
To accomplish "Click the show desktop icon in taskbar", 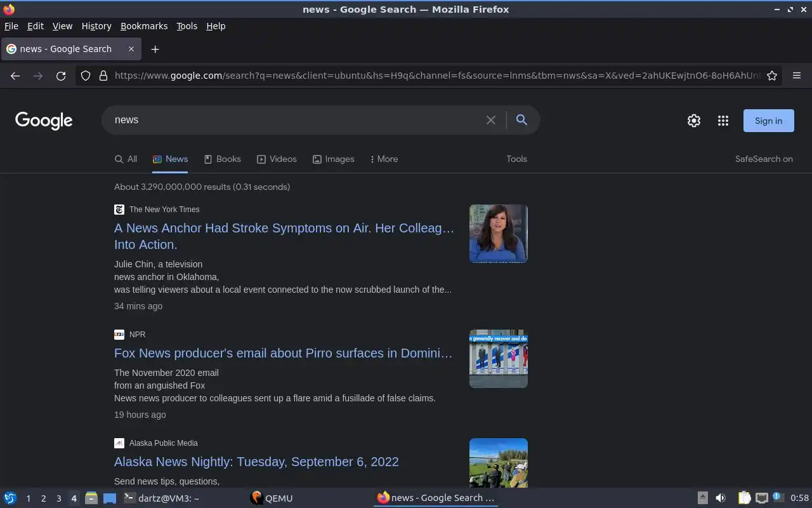I will 110,498.
